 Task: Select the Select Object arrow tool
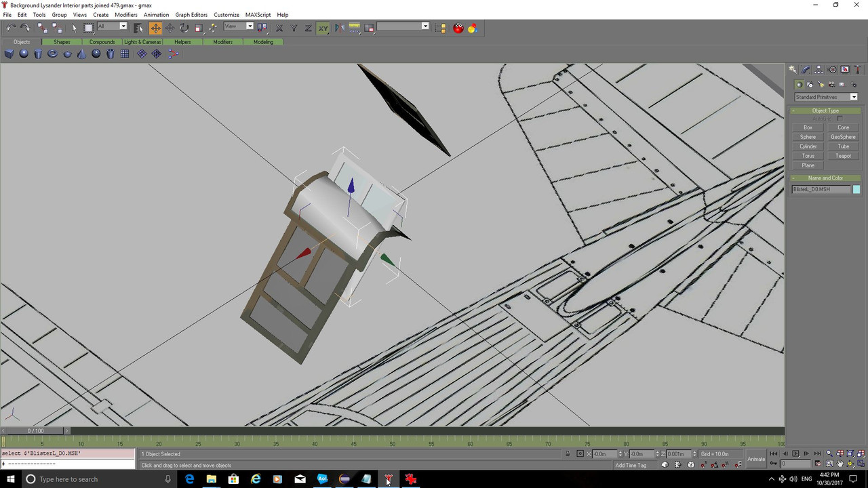click(74, 28)
